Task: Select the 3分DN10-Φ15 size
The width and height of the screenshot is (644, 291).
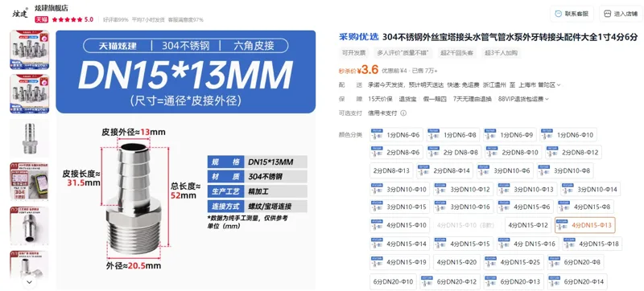Action: click(x=399, y=207)
